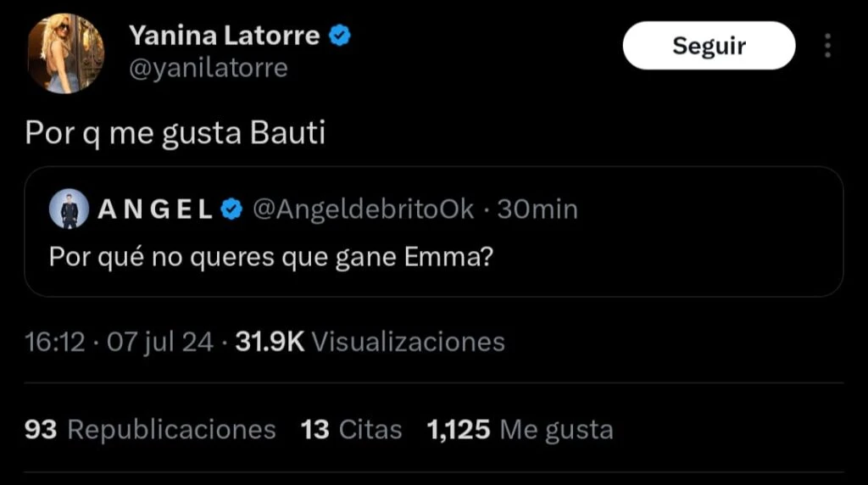This screenshot has height=485, width=868.
Task: Show the 93 Republicaciones list
Action: 151,430
